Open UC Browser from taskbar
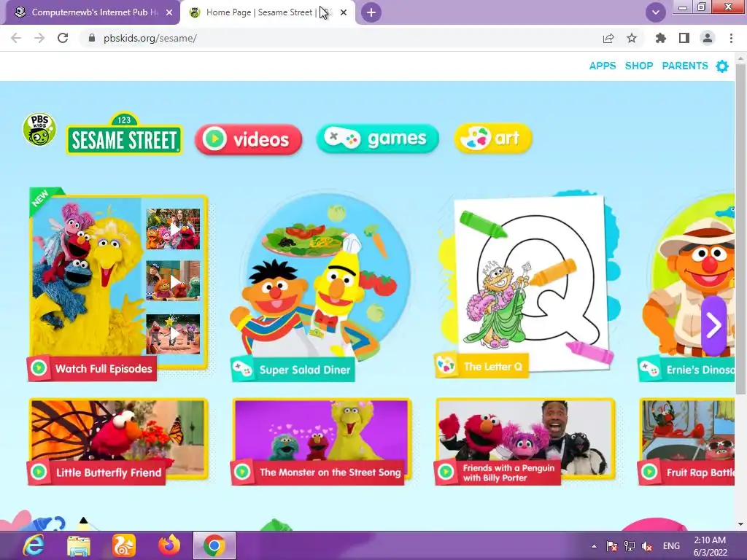This screenshot has height=560, width=747. tap(124, 545)
